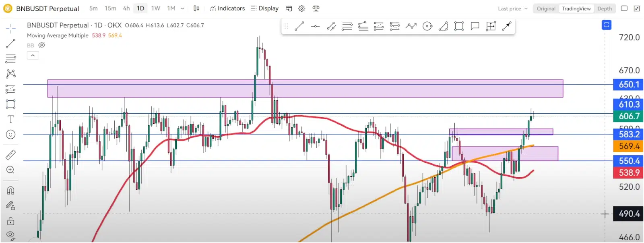Click the magnet snap mode icon
Viewport: 644px width, 243px height.
11,190
